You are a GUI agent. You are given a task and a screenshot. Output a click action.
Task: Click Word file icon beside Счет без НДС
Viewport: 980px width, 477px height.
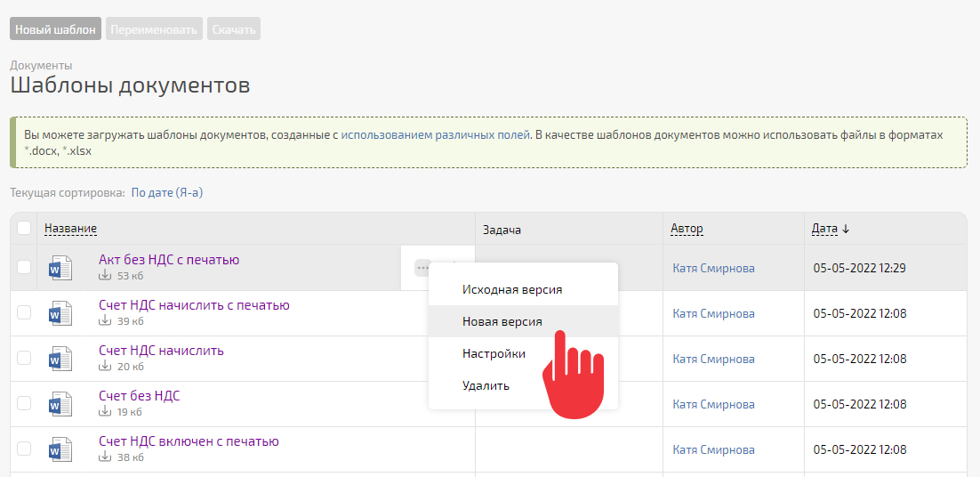coord(60,404)
